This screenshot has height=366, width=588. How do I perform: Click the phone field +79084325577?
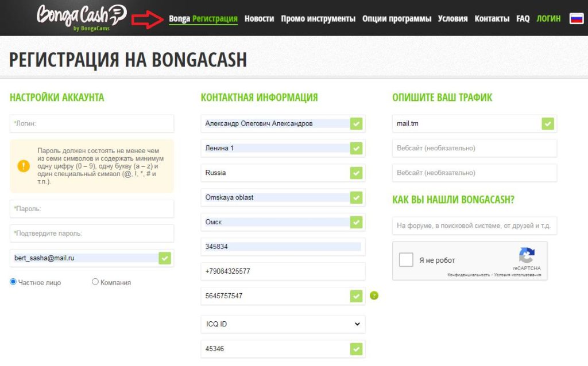coord(283,271)
